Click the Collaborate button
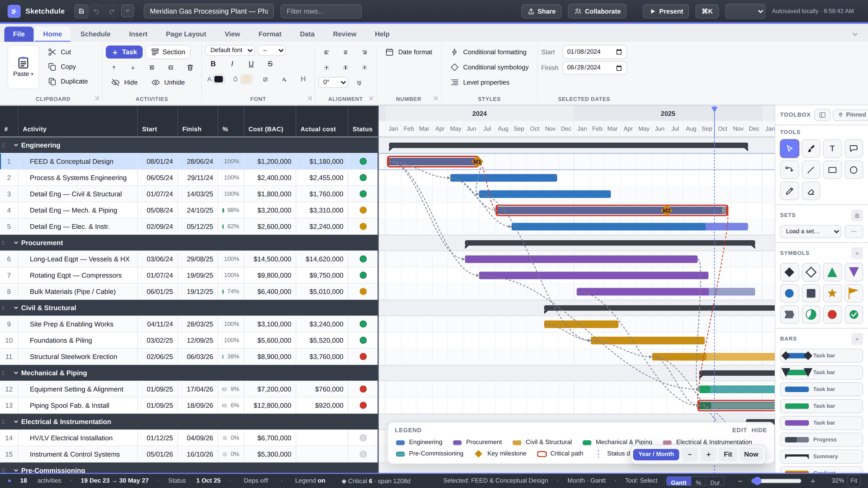Screen dimensions: 868x488 point(597,11)
